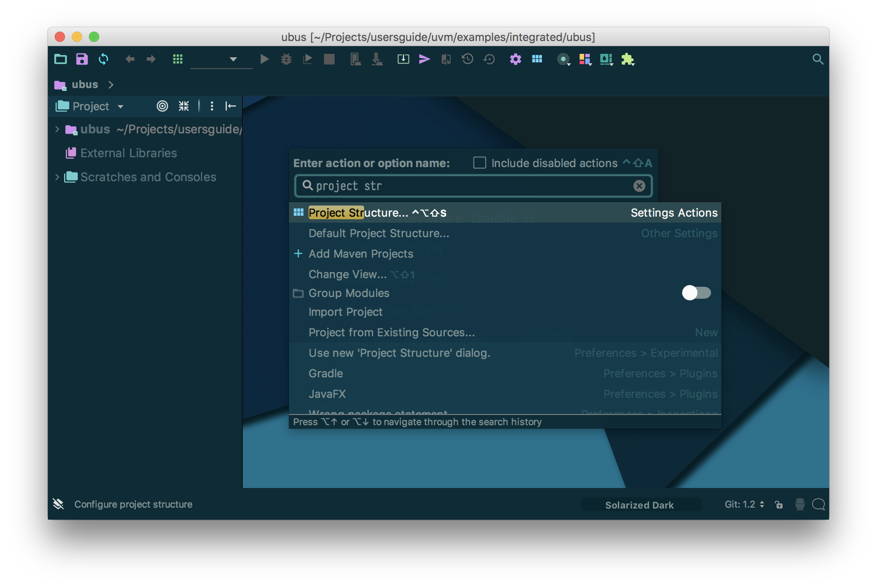
Task: Click the plugins puzzle piece icon
Action: click(x=627, y=59)
